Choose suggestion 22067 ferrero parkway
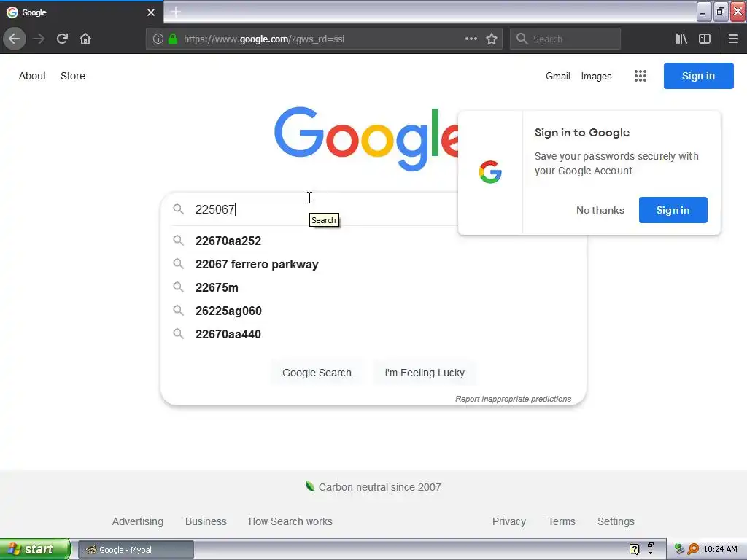Screen dimensions: 747x560 tap(257, 264)
